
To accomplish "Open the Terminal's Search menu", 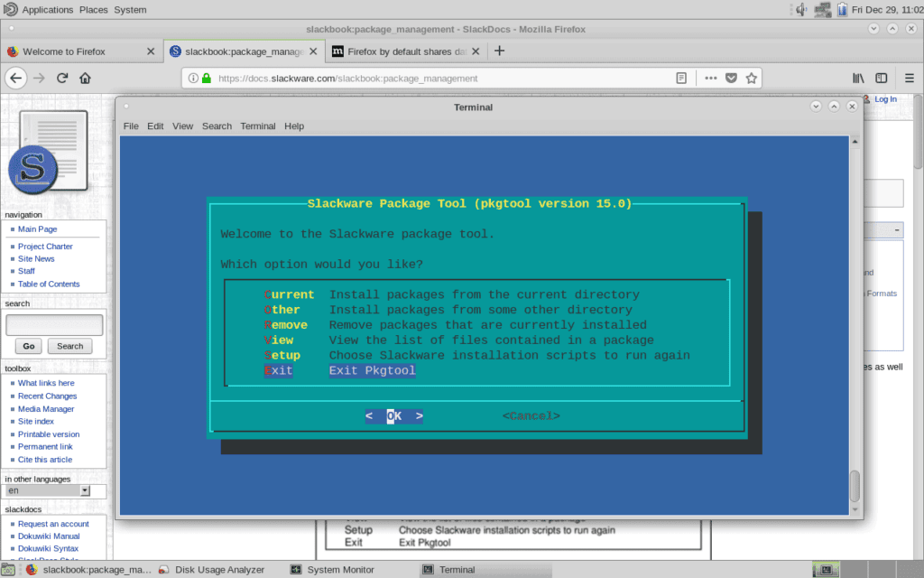I will 217,126.
